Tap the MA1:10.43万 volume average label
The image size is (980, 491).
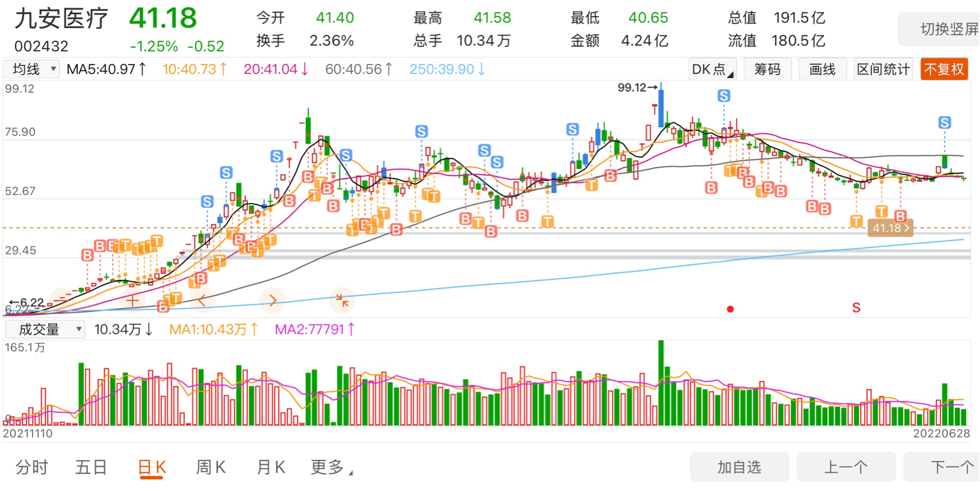point(214,329)
